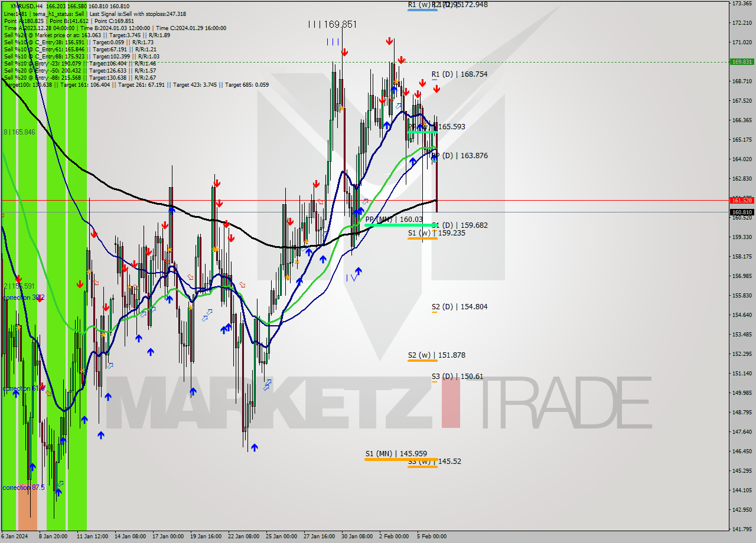Click the '5 Feb 00:00' date axis label
This screenshot has width=756, height=543.
pyautogui.click(x=432, y=537)
